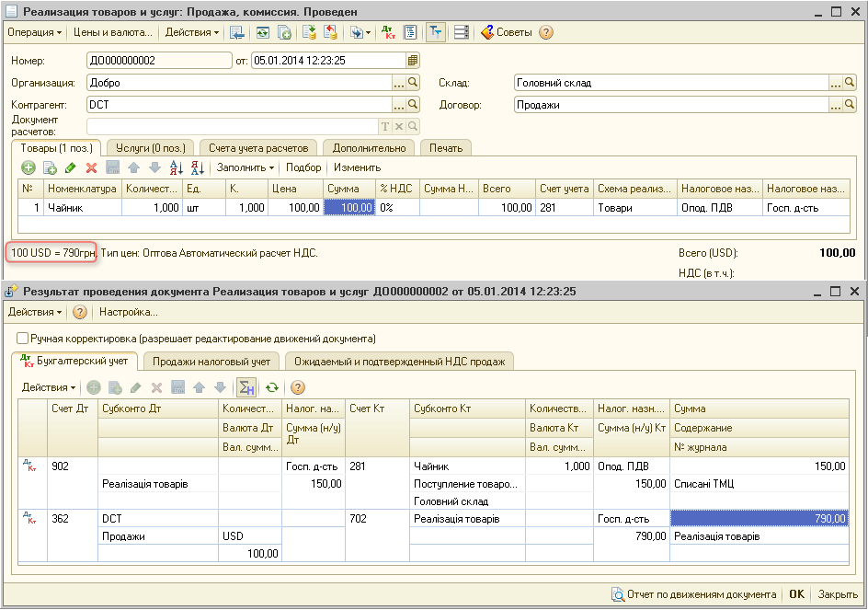
Task: Open the calendar picker beside the date field
Action: click(413, 61)
